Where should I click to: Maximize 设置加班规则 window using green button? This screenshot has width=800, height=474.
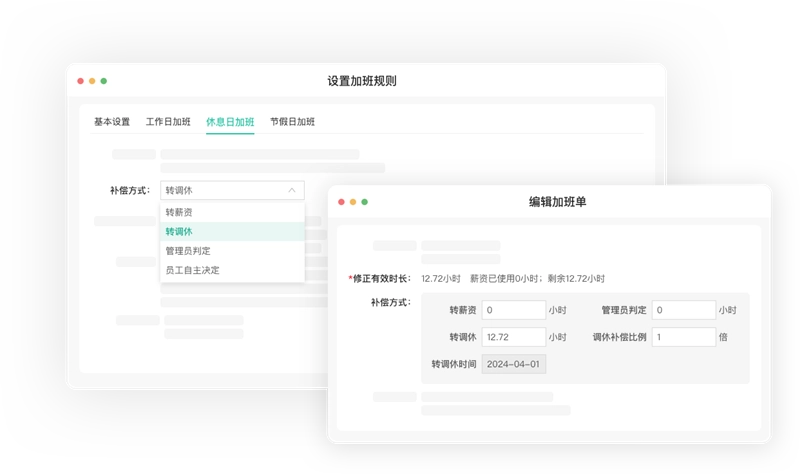[104, 81]
